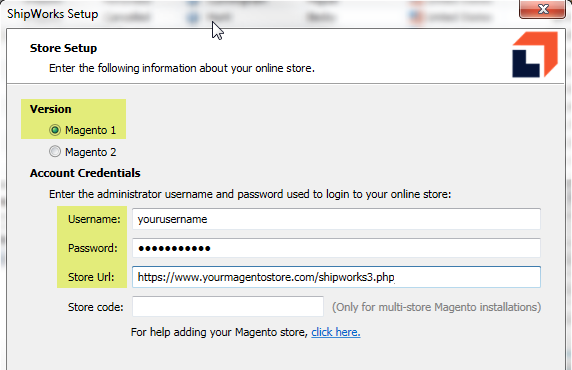Click the 'Account Credentials' section heading
Viewport: 572px width, 370px height.
tap(85, 173)
